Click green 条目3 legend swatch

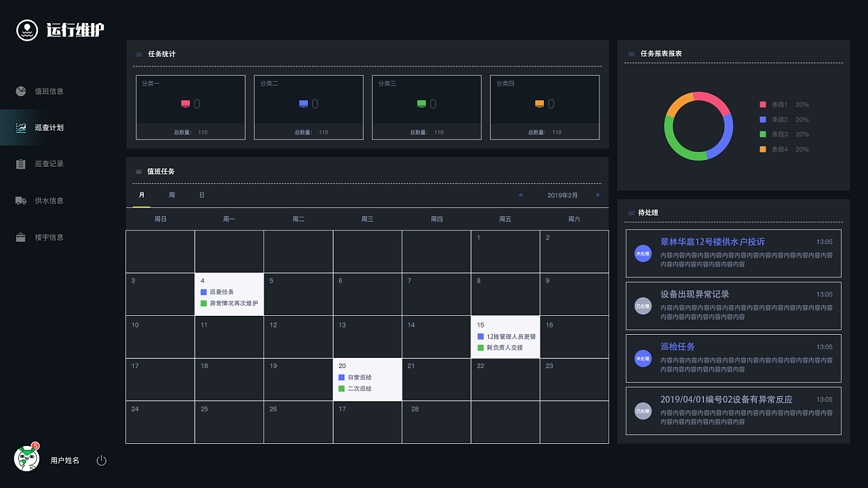[x=763, y=134]
